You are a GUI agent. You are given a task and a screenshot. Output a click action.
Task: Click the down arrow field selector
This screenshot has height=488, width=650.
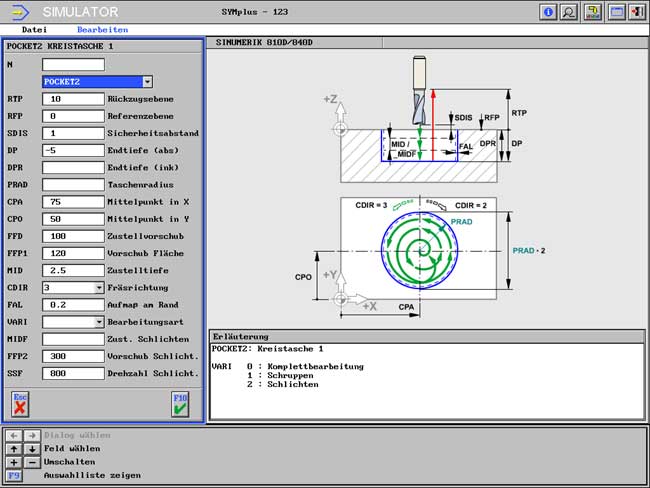(30, 449)
